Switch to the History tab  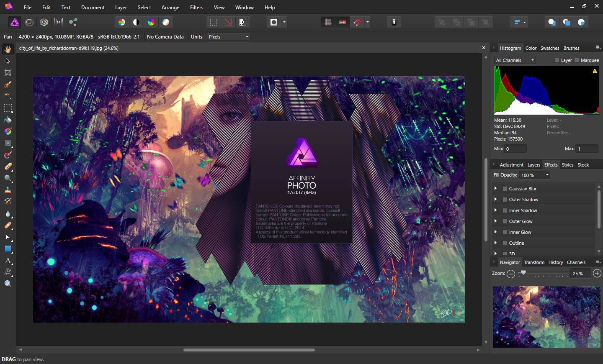(x=556, y=262)
